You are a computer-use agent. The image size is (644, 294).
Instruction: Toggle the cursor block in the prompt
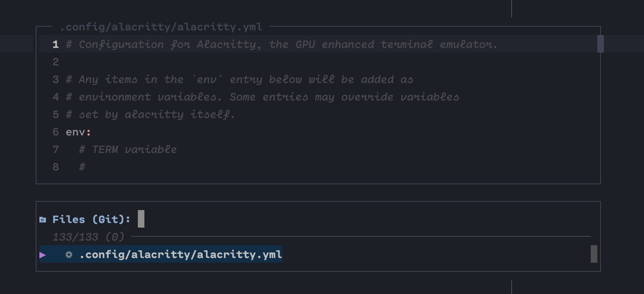pos(141,219)
